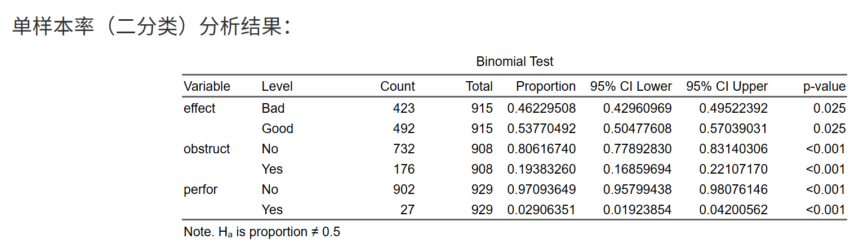Viewport: 868px width, 252px height.
Task: Click the Binomial Test table title
Action: [514, 61]
